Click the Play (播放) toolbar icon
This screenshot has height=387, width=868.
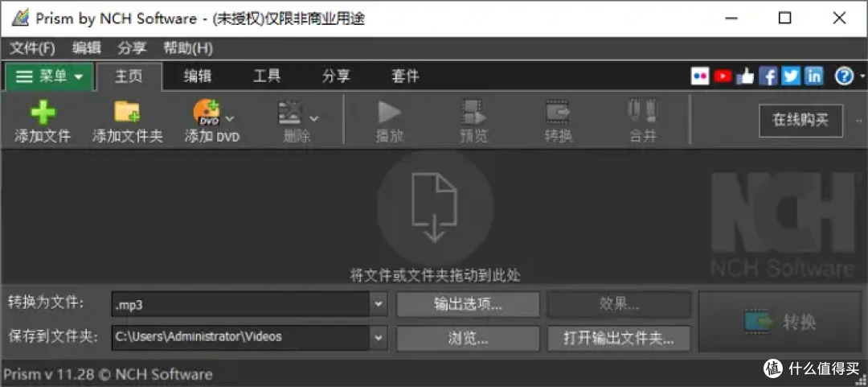(390, 112)
